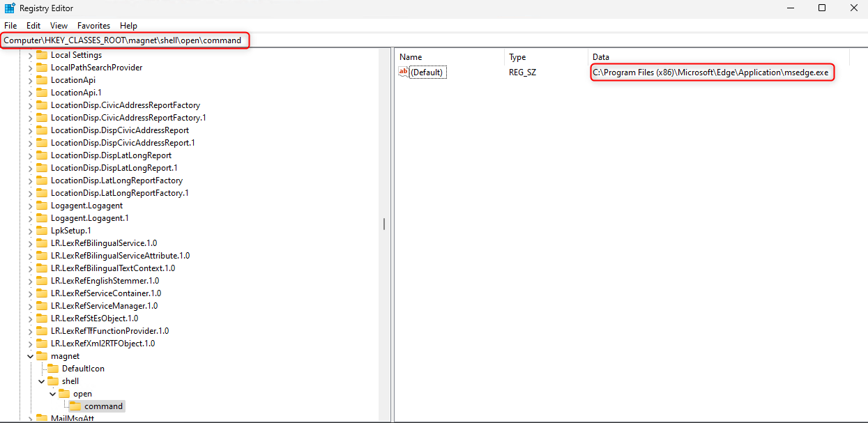Collapse the magnet key chevron
The image size is (868, 423).
[30, 355]
